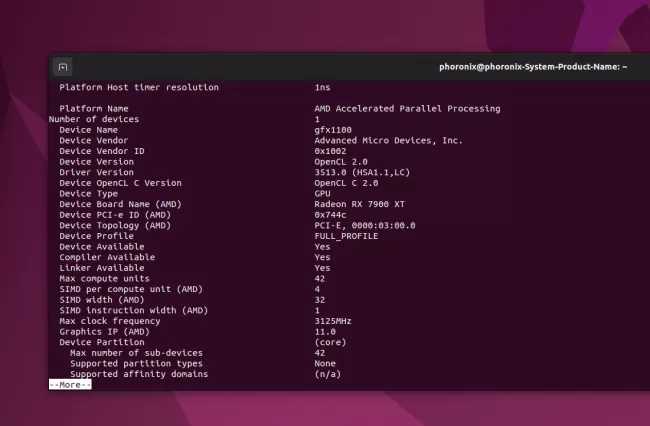Select 'PCI-E, 0000:03:00.0' topology value

(365, 225)
